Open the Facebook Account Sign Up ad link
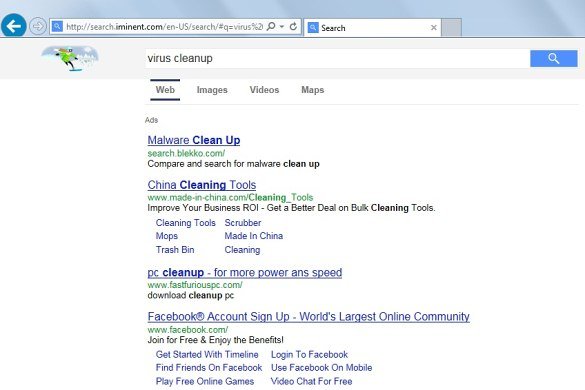Viewport: 585px width, 390px height. [309, 317]
